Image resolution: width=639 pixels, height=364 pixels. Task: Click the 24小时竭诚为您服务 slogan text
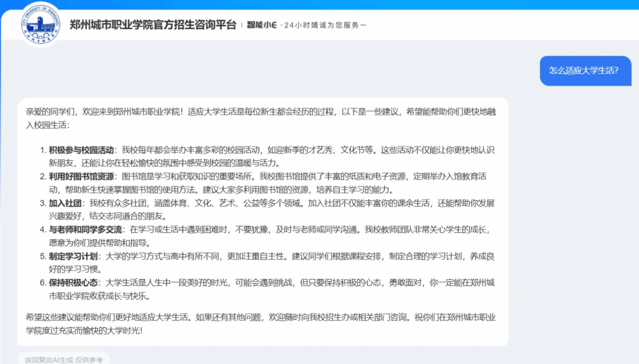pos(325,25)
